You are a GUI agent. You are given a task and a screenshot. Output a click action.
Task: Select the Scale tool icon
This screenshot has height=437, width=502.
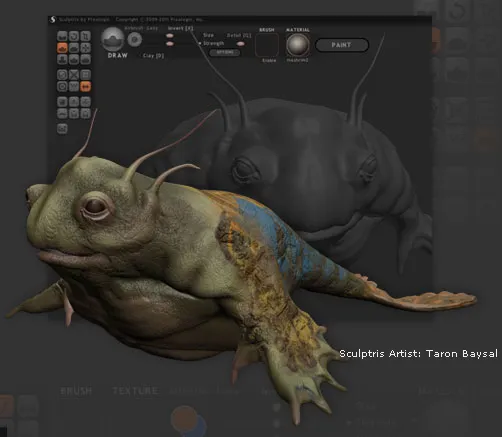pyautogui.click(x=86, y=36)
